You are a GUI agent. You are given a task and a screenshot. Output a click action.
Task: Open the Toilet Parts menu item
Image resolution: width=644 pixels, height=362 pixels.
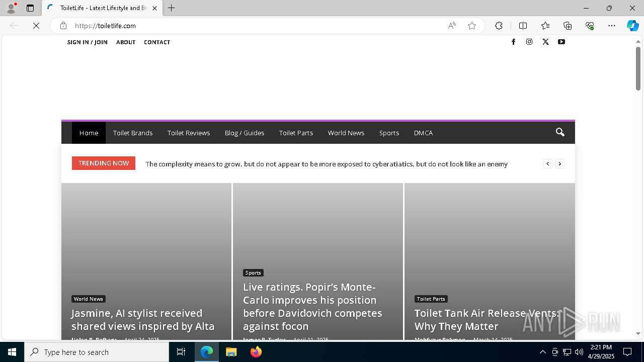(x=296, y=133)
